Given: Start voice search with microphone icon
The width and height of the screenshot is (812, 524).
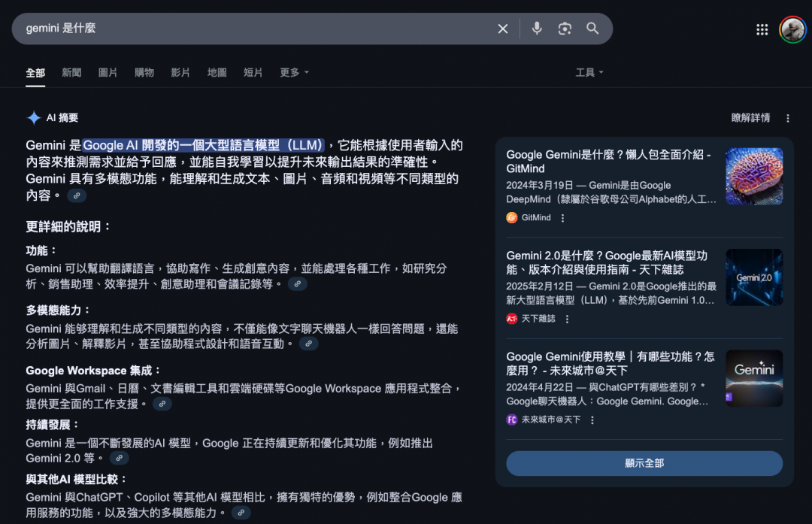Looking at the screenshot, I should tap(537, 29).
